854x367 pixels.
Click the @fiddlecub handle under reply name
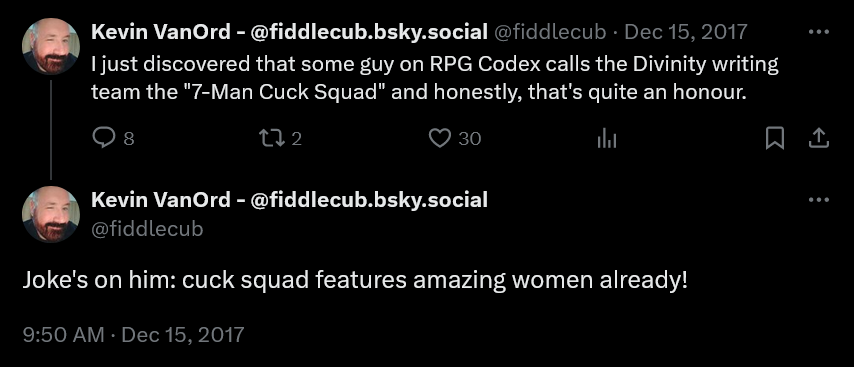click(x=147, y=229)
